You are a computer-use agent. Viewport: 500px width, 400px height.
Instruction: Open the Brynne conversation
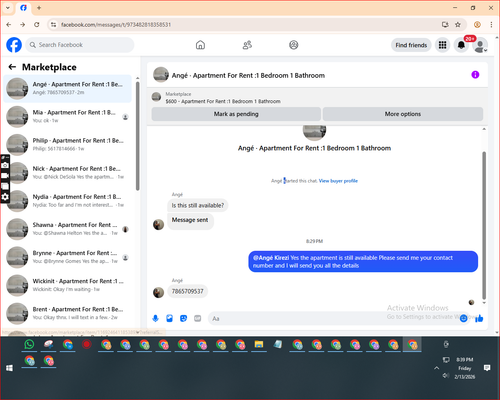tap(67, 257)
